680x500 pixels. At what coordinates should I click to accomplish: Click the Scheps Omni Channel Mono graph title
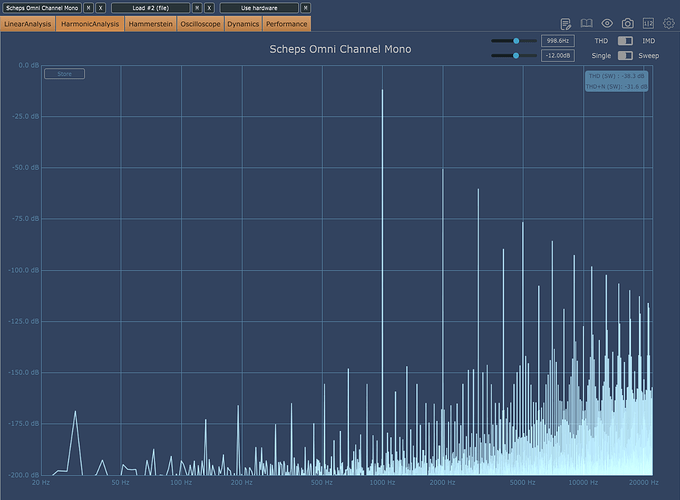click(340, 49)
